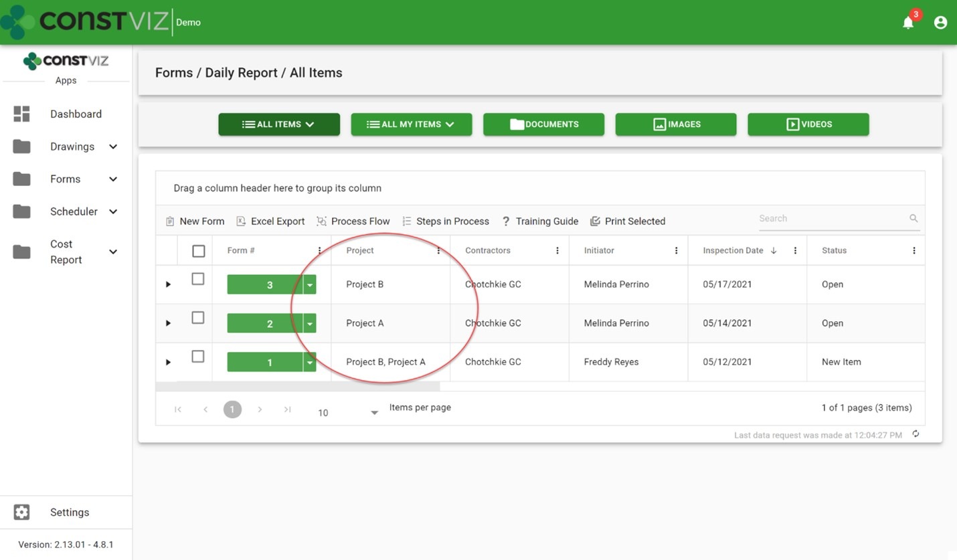Open the items per page dropdown

374,413
